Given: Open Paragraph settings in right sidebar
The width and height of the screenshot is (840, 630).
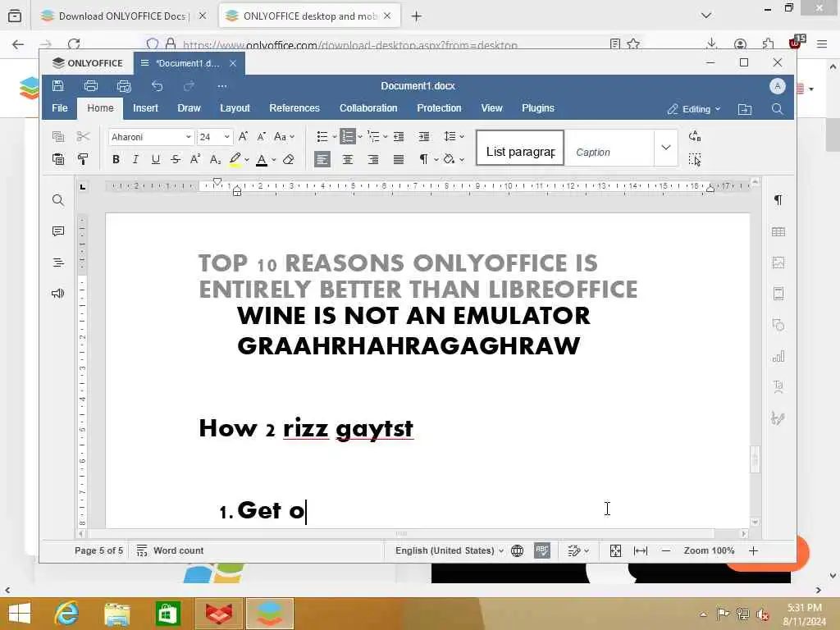Looking at the screenshot, I should (778, 200).
